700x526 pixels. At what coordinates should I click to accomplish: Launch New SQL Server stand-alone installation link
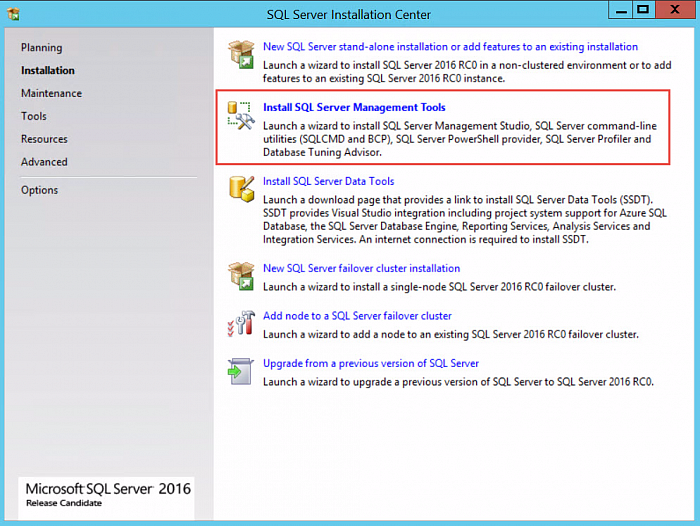point(450,47)
